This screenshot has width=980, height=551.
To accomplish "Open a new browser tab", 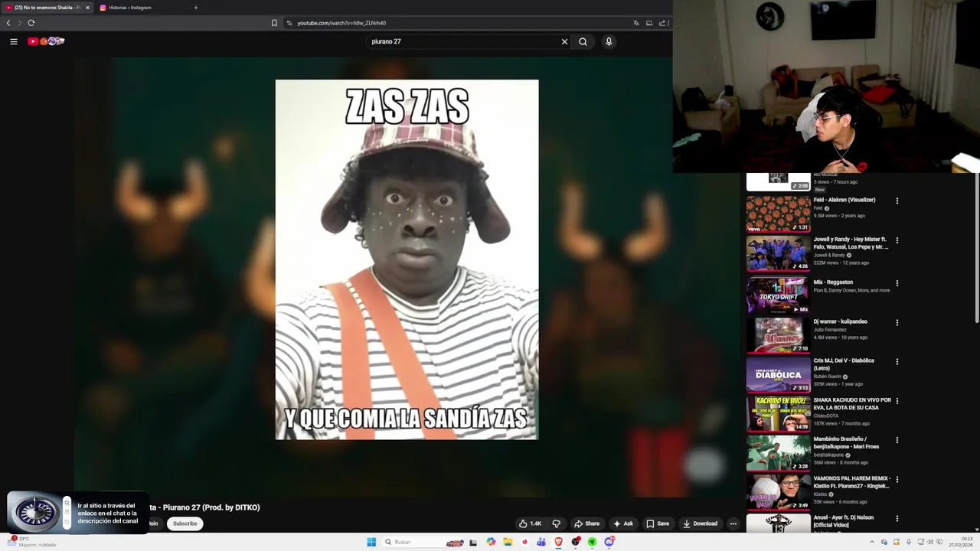I will click(195, 8).
